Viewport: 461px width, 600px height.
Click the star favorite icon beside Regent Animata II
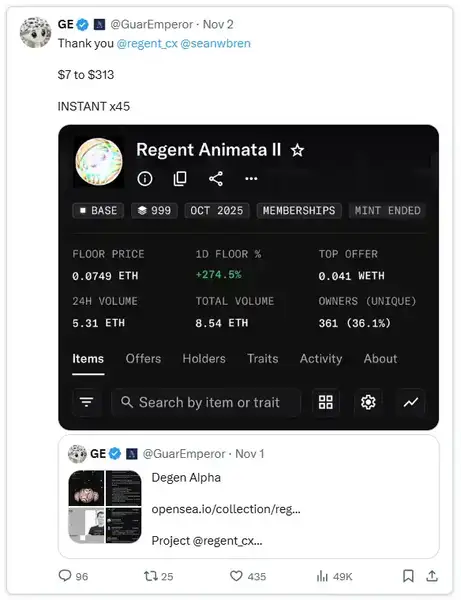pyautogui.click(x=297, y=150)
